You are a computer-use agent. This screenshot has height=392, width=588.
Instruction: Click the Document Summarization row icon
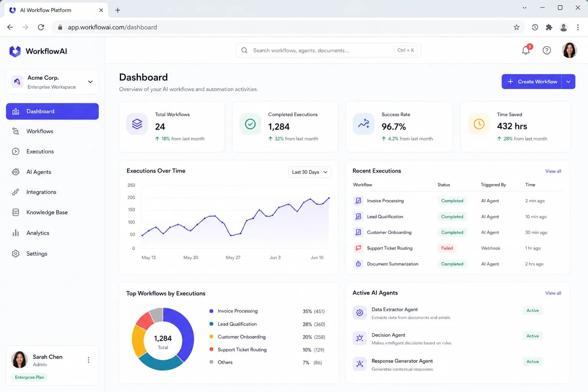[358, 264]
